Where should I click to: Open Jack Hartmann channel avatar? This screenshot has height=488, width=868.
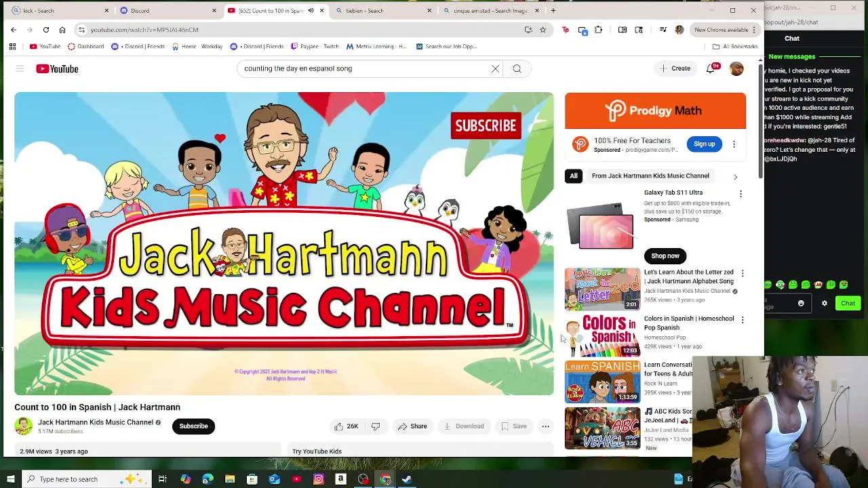tap(23, 426)
